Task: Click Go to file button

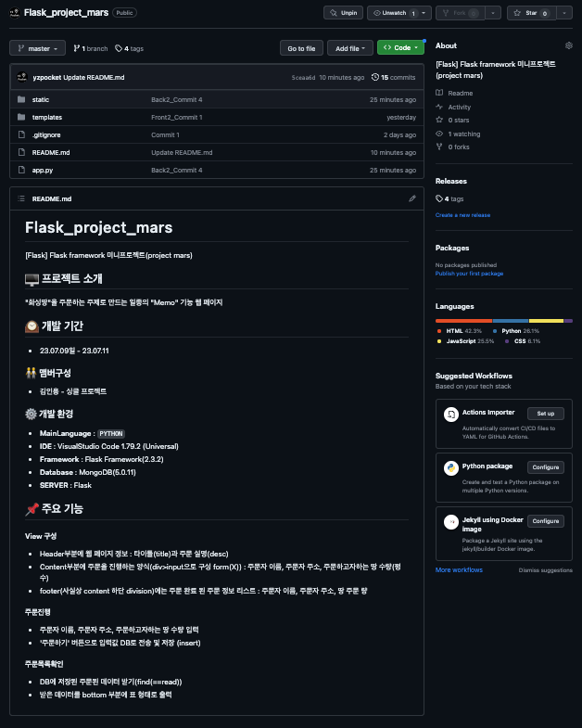Action: (301, 48)
